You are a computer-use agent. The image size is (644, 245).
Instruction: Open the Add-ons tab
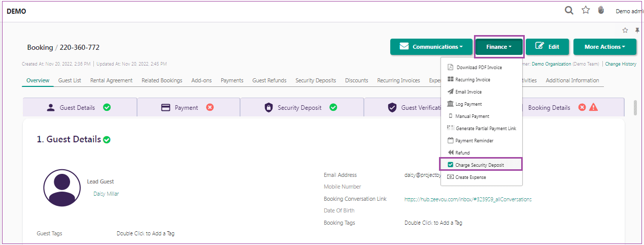click(x=201, y=80)
